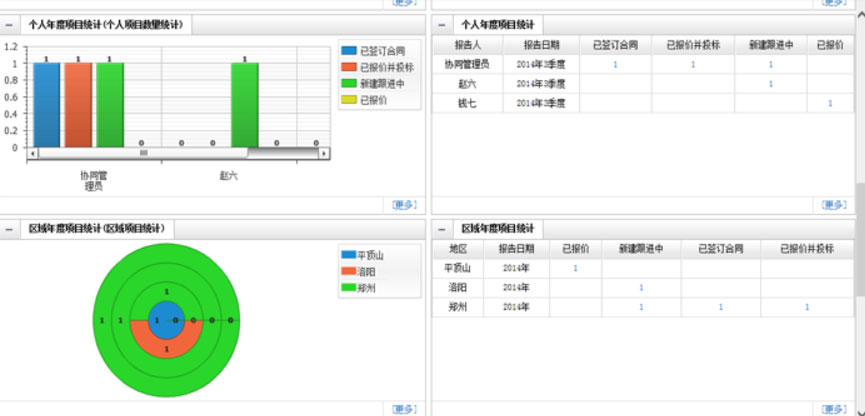Click the bar chart horizontal scrollbar thumb
This screenshot has width=865, height=416.
[x=143, y=153]
